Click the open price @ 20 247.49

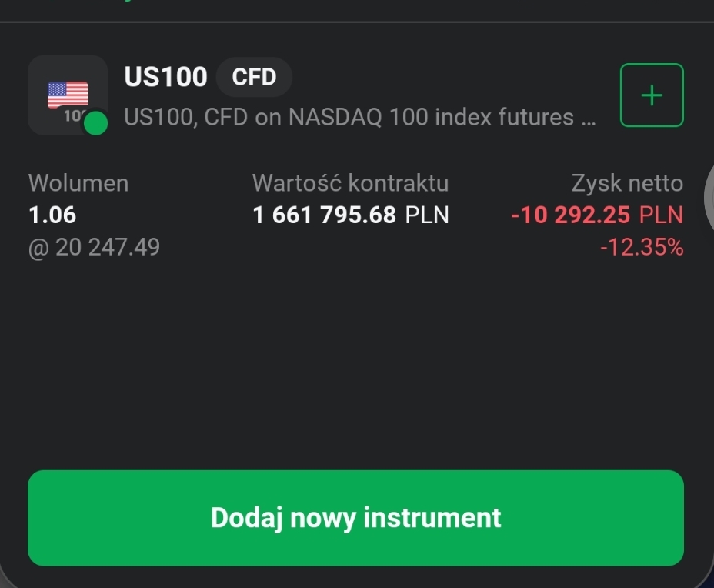(x=94, y=247)
